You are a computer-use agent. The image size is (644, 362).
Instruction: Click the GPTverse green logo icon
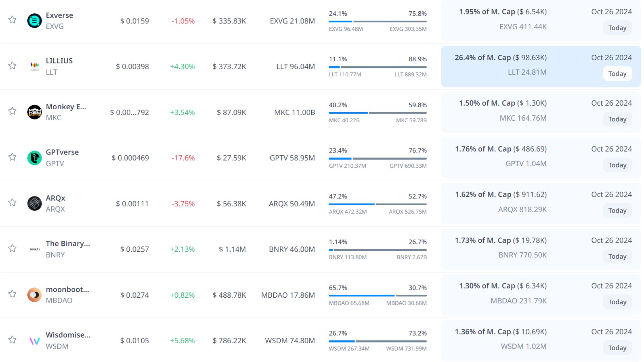(34, 158)
